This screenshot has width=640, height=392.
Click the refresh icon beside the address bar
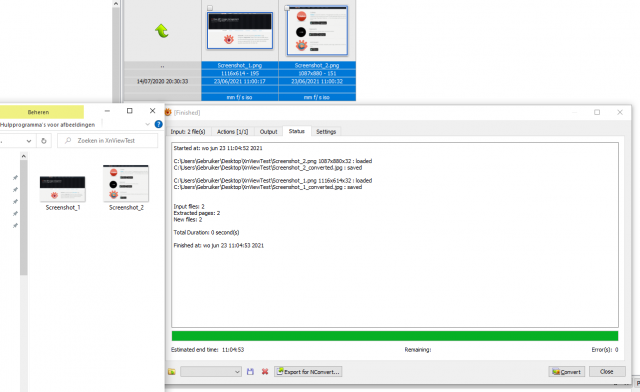point(44,141)
